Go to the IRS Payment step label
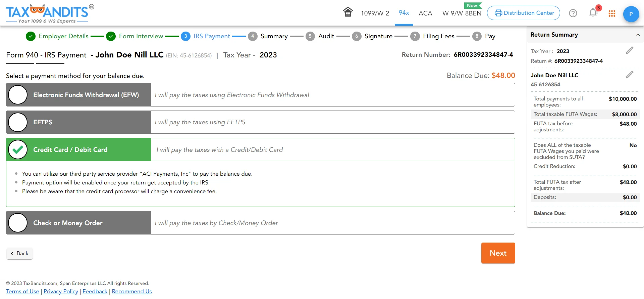644x299 pixels. point(212,36)
